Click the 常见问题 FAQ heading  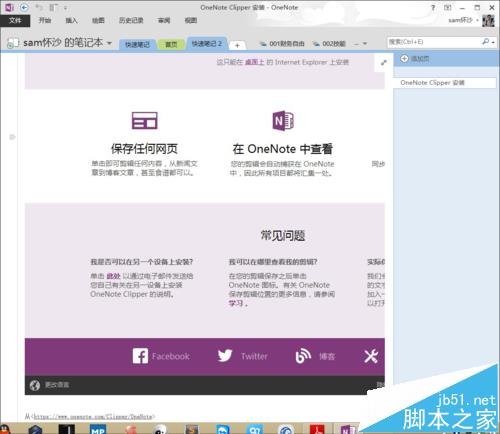(x=283, y=236)
